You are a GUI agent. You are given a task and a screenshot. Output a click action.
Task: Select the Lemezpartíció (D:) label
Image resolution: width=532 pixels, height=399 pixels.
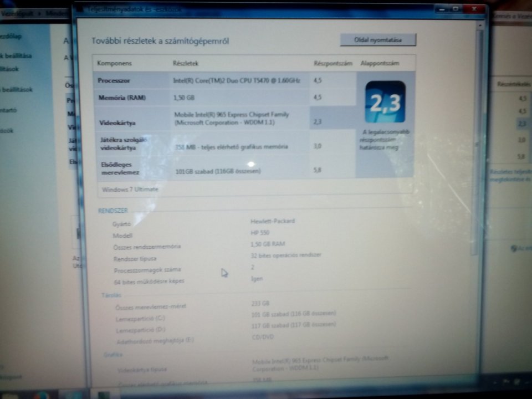(x=140, y=330)
